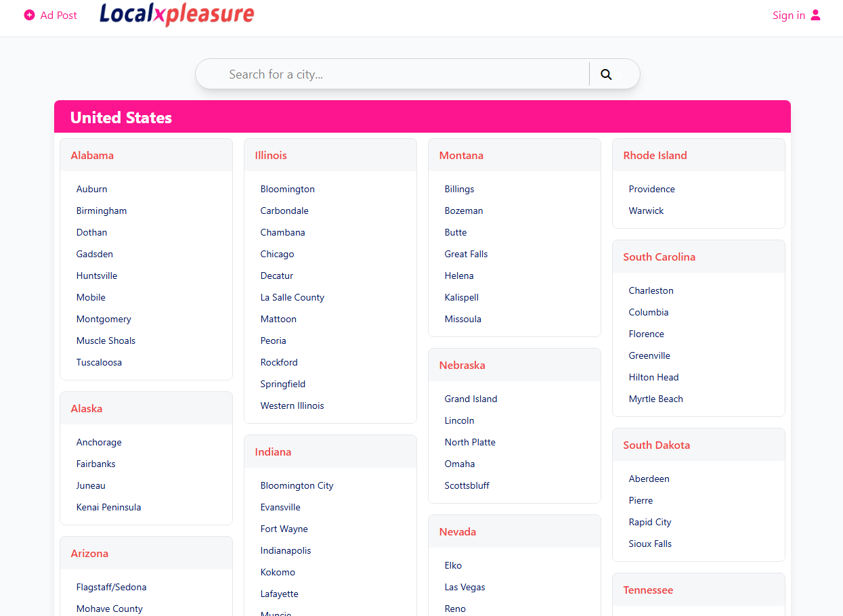Image resolution: width=843 pixels, height=616 pixels.
Task: Go to the Huntsville page
Action: (97, 276)
